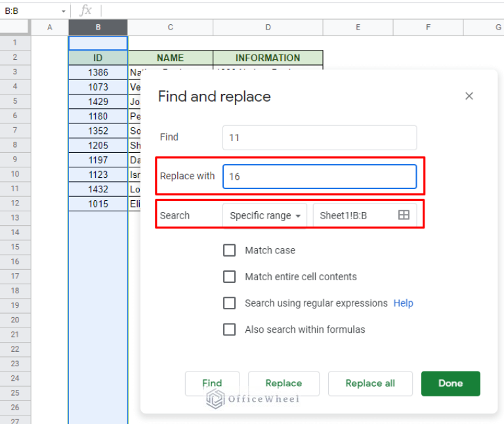The image size is (504, 424).
Task: Select column D header
Action: pyautogui.click(x=268, y=28)
